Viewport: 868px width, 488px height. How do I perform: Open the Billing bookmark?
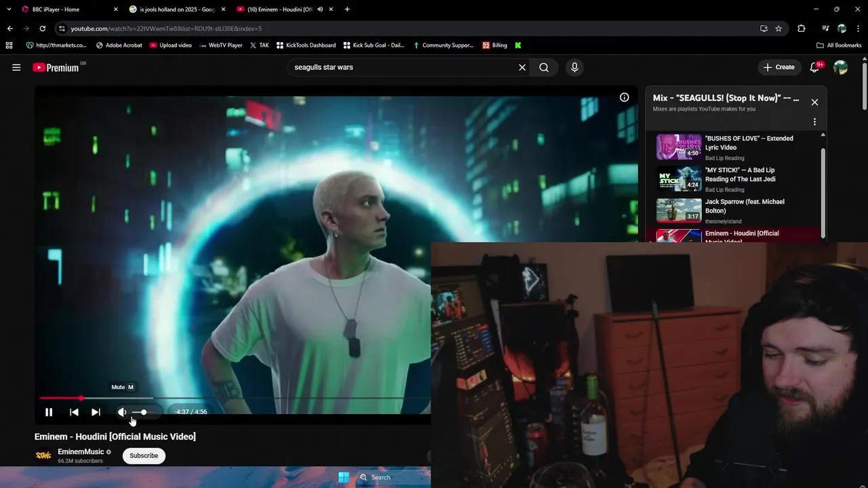coord(495,45)
